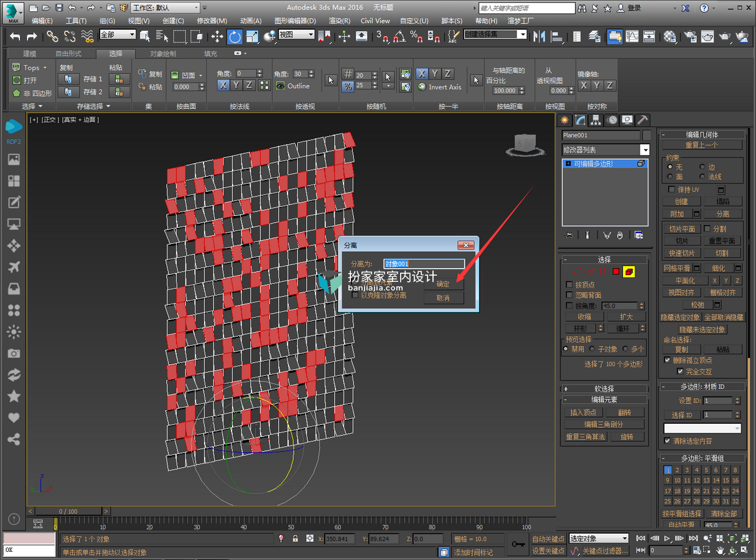Select the 边 constraint radio button

[703, 167]
